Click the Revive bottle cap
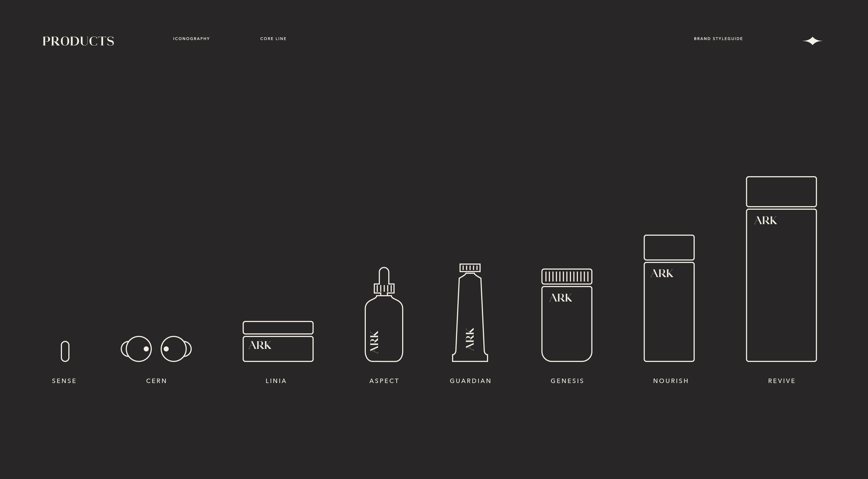 point(781,191)
